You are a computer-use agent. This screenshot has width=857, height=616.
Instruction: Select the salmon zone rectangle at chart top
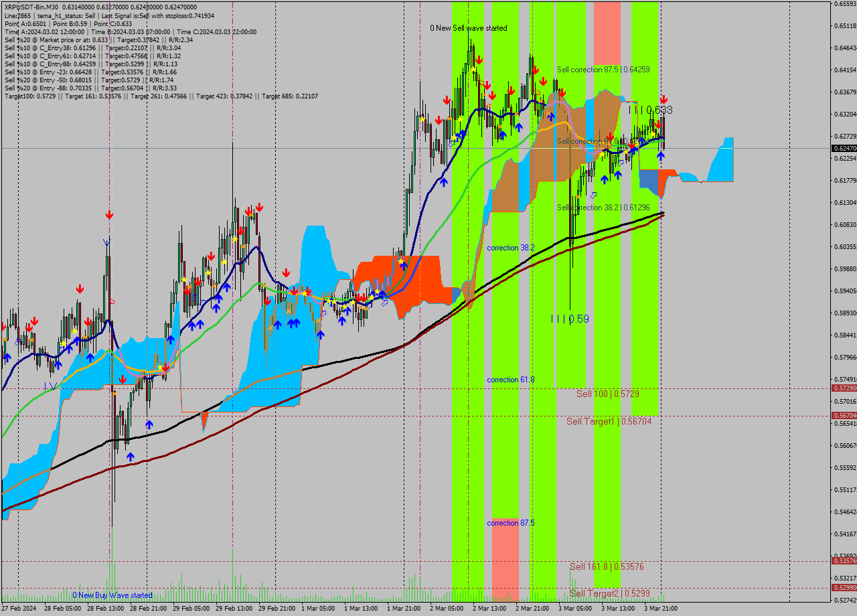(x=607, y=33)
